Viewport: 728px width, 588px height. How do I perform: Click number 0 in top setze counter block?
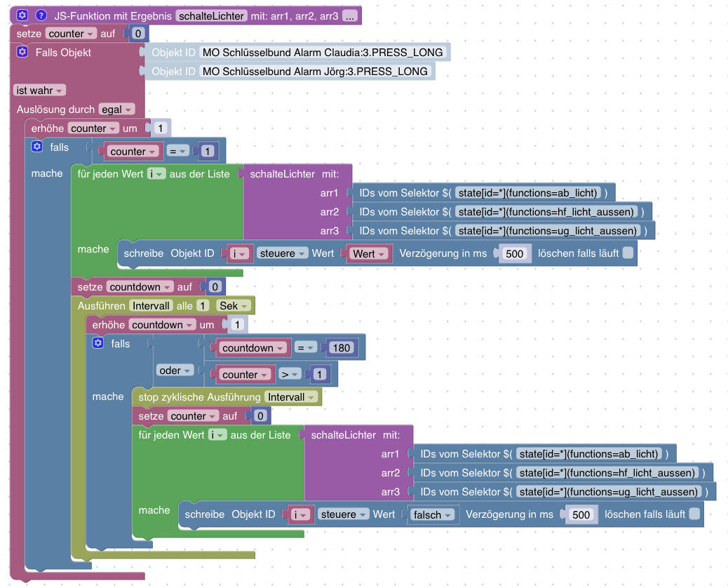tap(138, 34)
